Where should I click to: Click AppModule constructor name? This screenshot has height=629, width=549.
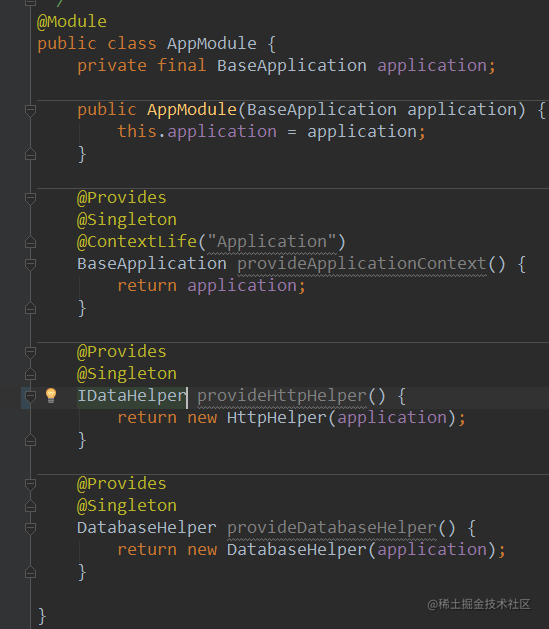192,110
